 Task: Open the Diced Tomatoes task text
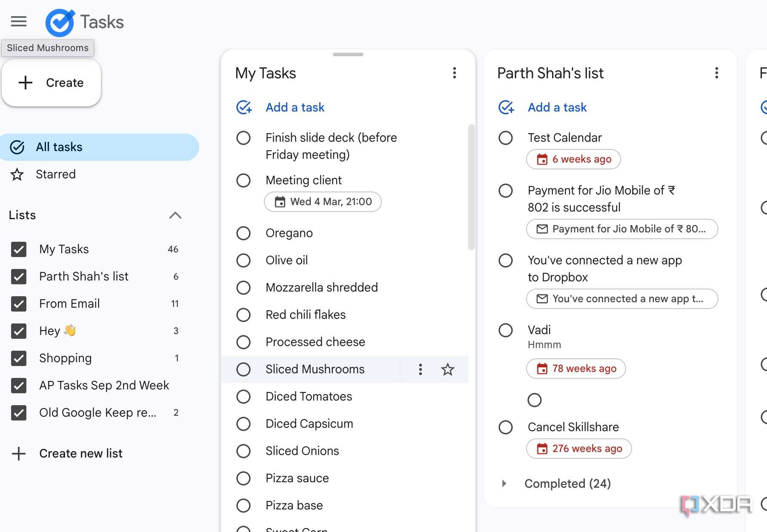pyautogui.click(x=309, y=397)
